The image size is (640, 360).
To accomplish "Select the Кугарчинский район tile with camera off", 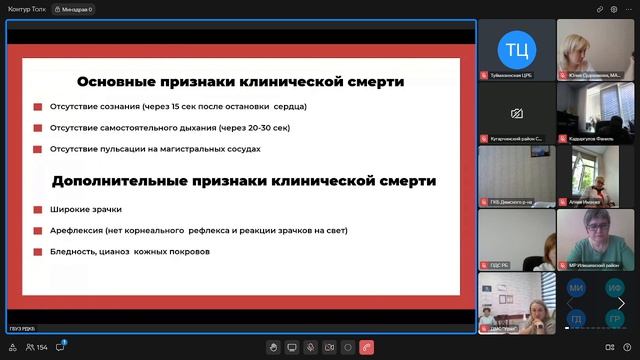I will tap(517, 113).
